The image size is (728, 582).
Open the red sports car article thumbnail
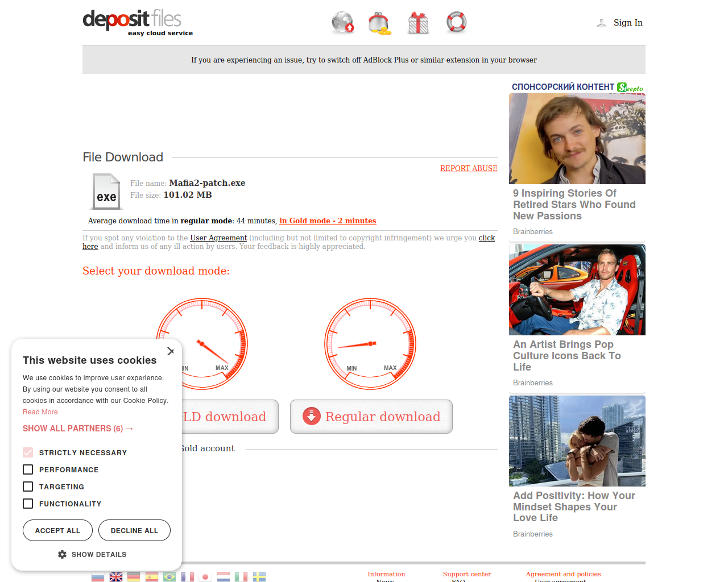point(577,290)
